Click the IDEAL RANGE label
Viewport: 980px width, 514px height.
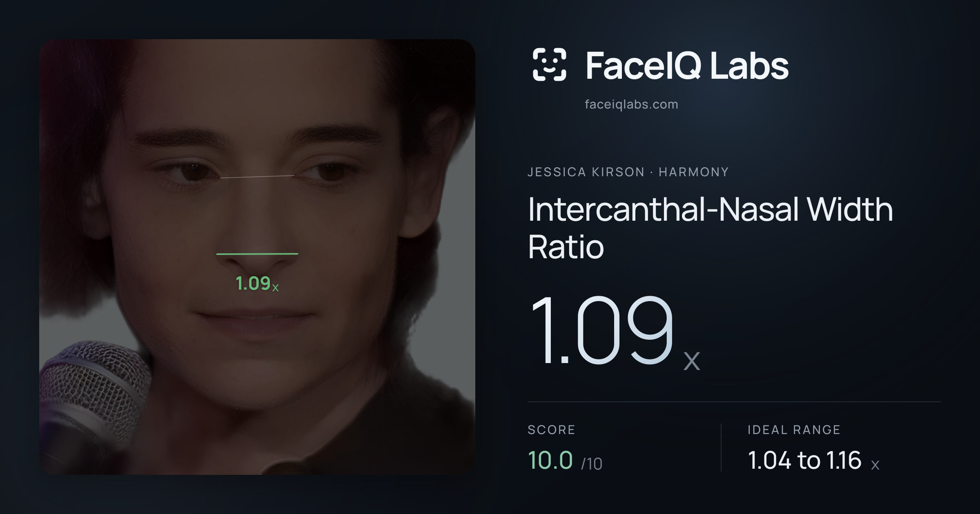click(x=794, y=430)
